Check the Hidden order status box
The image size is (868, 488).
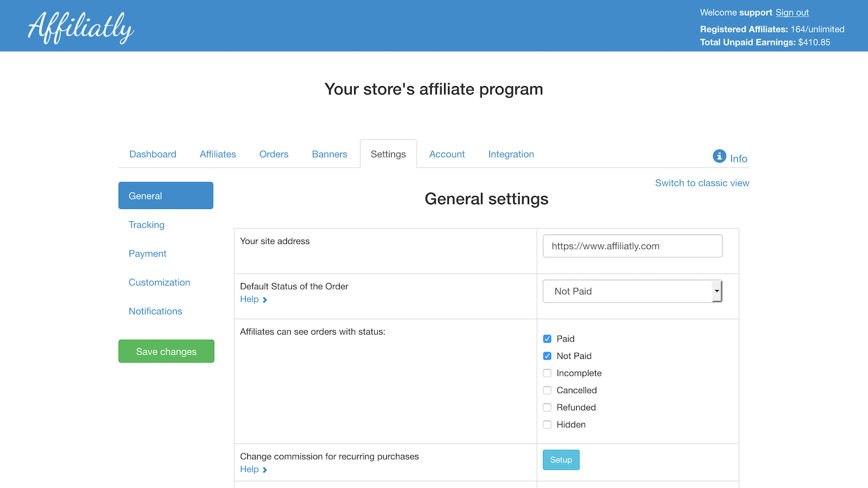tap(547, 425)
